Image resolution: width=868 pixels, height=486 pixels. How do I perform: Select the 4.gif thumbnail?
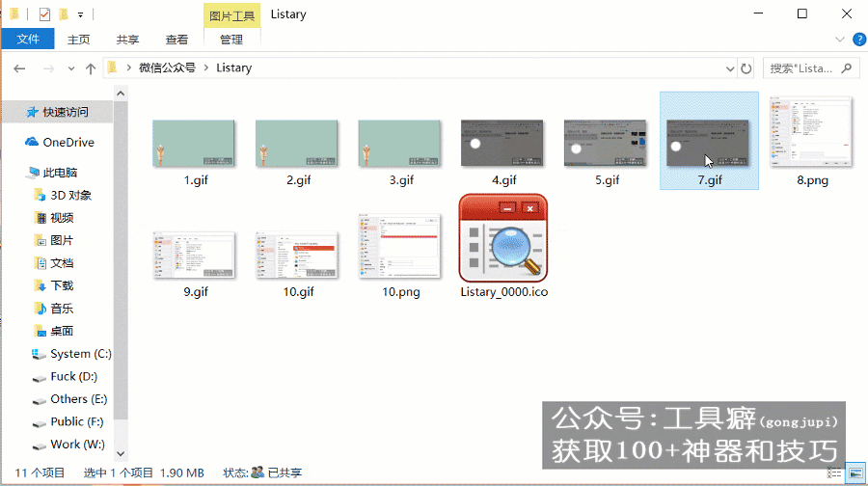tap(502, 144)
